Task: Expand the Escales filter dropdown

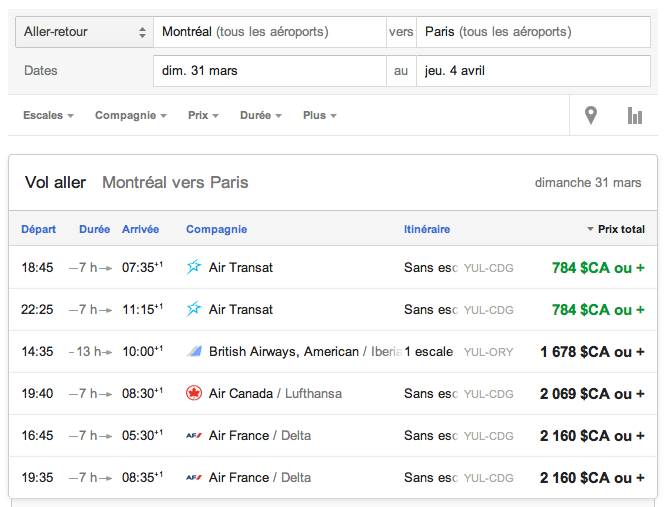Action: point(48,116)
